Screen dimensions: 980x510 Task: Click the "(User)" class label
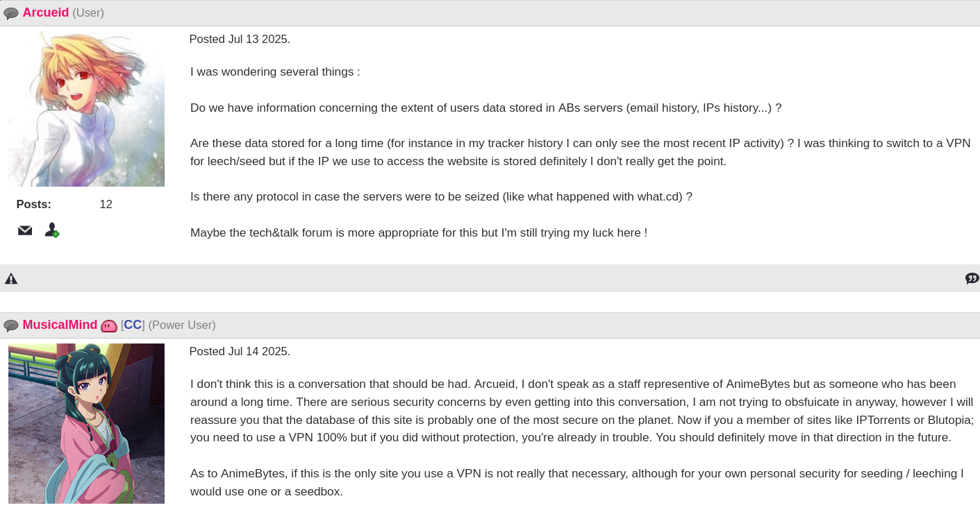pyautogui.click(x=88, y=12)
